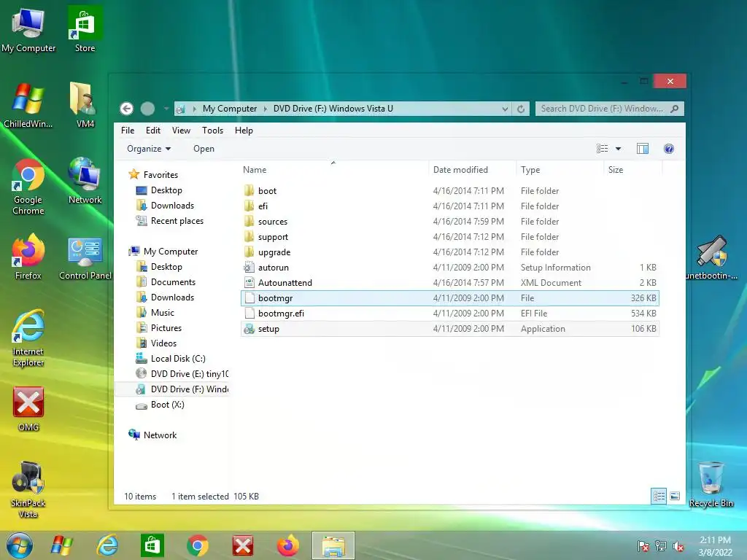The image size is (747, 560).
Task: Open Explorer help question mark
Action: tap(669, 149)
